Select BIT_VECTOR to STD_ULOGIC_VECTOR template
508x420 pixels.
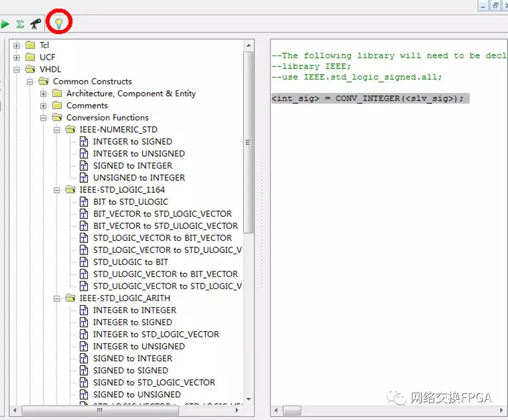(165, 226)
